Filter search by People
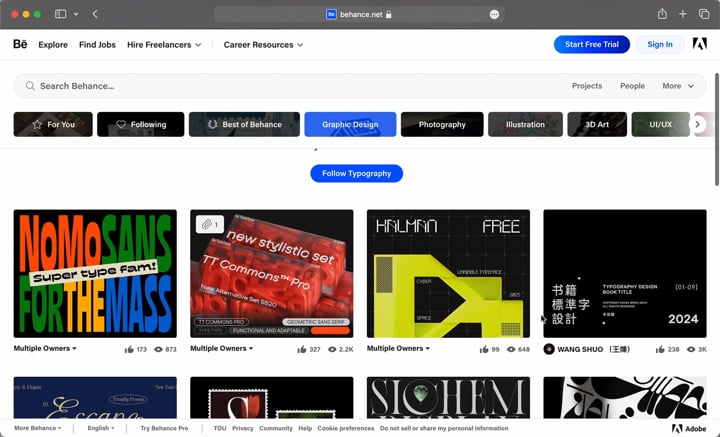This screenshot has width=720, height=437. click(632, 86)
